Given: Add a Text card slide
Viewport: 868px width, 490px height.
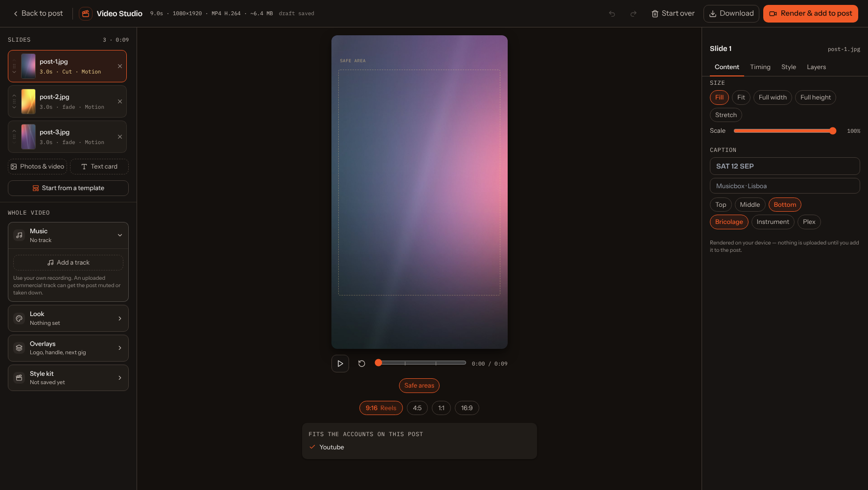Looking at the screenshot, I should click(x=99, y=167).
